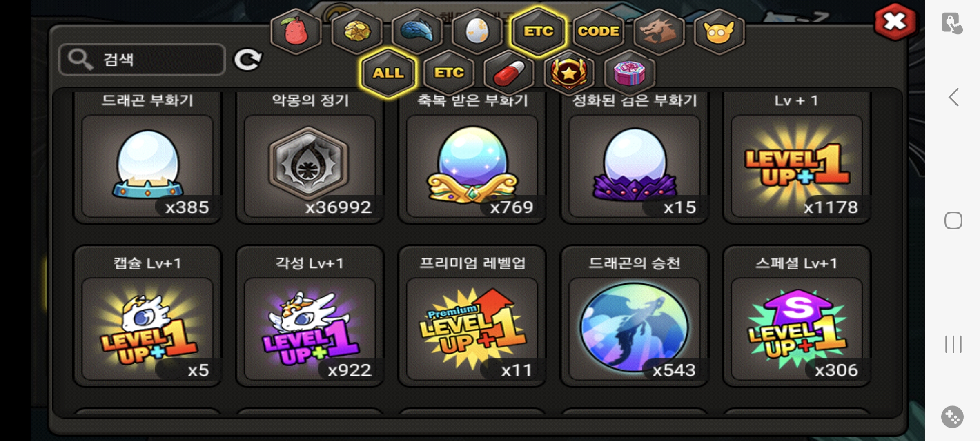Filter by red capsule pill items

(x=509, y=73)
